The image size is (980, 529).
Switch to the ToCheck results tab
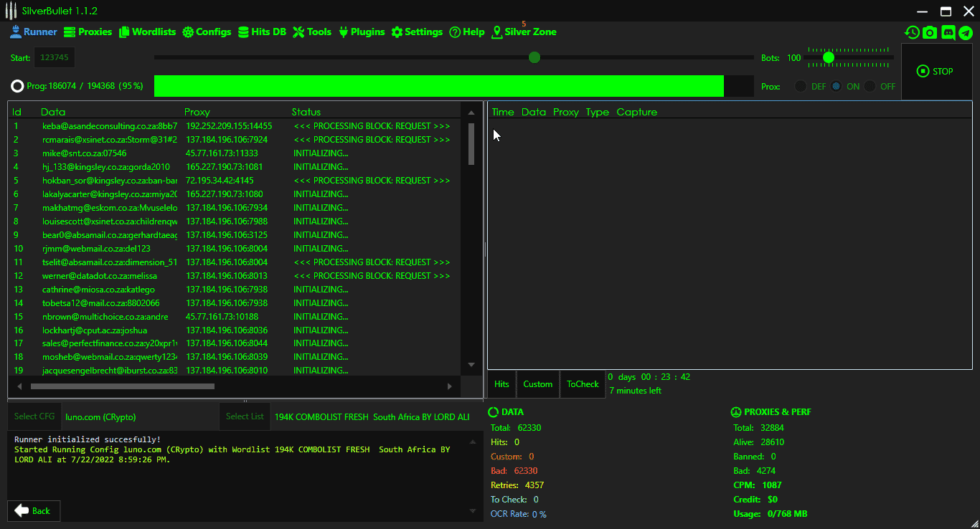[x=583, y=384]
